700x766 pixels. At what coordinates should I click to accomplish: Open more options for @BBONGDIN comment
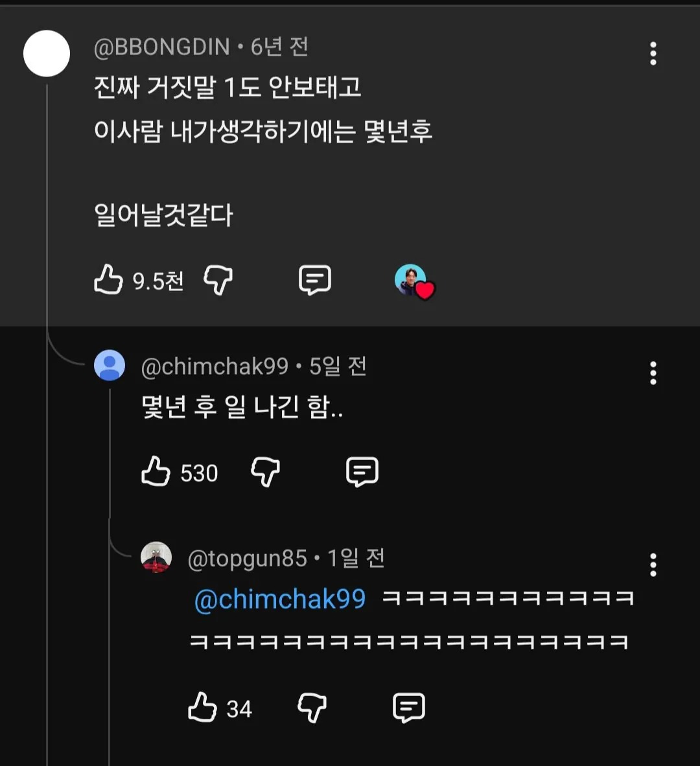[653, 53]
